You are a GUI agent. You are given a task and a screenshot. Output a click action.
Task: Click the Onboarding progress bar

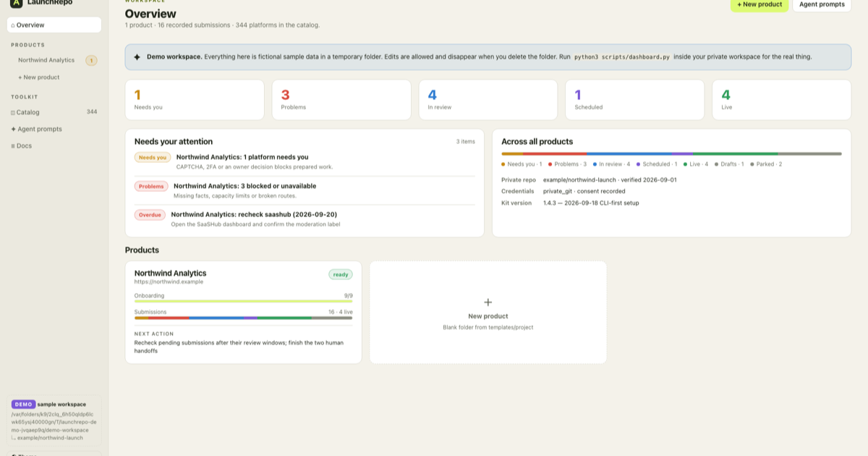[x=243, y=301]
